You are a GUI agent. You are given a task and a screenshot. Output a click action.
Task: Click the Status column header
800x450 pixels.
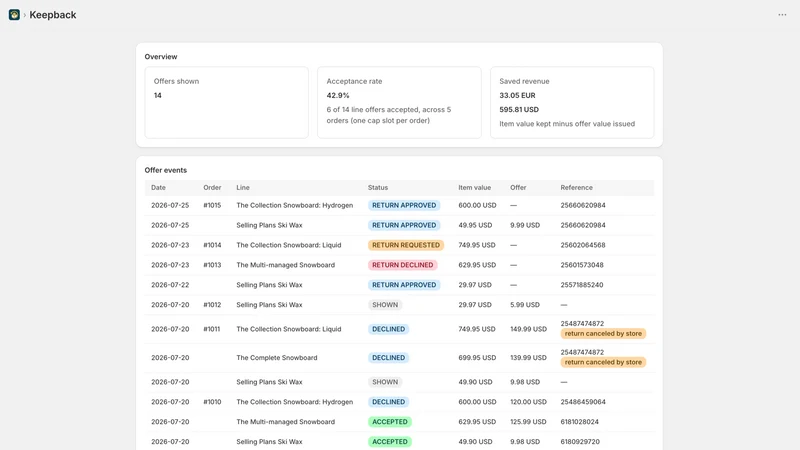point(378,188)
